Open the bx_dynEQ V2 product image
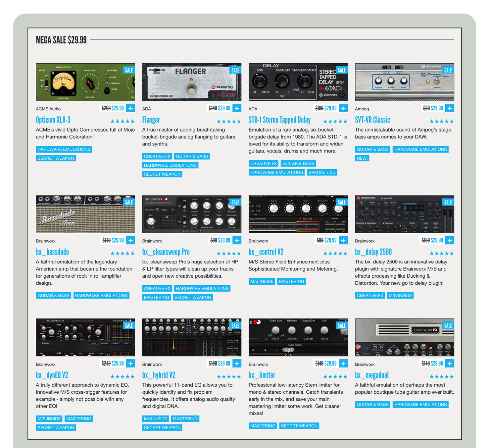 85,337
